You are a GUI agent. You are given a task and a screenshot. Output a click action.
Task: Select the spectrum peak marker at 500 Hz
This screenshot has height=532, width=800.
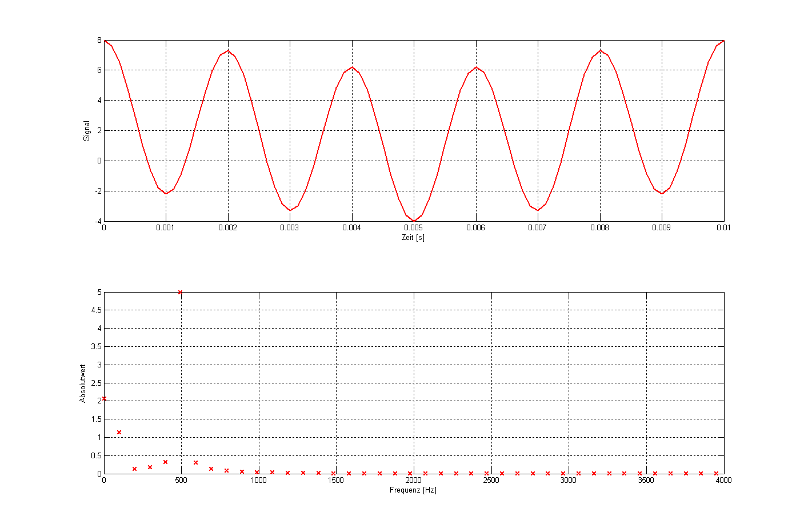click(181, 293)
